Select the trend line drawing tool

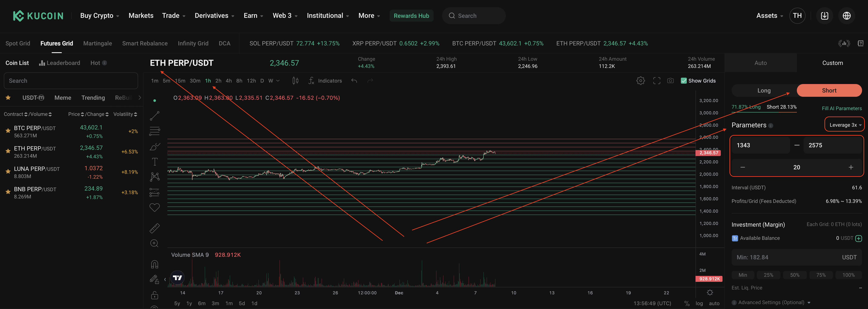(154, 116)
